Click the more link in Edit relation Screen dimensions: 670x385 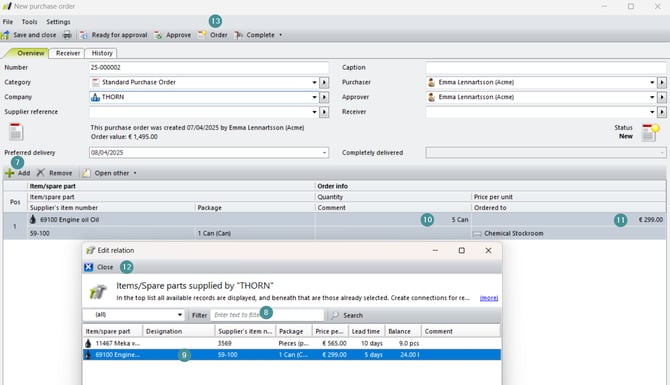pos(489,298)
